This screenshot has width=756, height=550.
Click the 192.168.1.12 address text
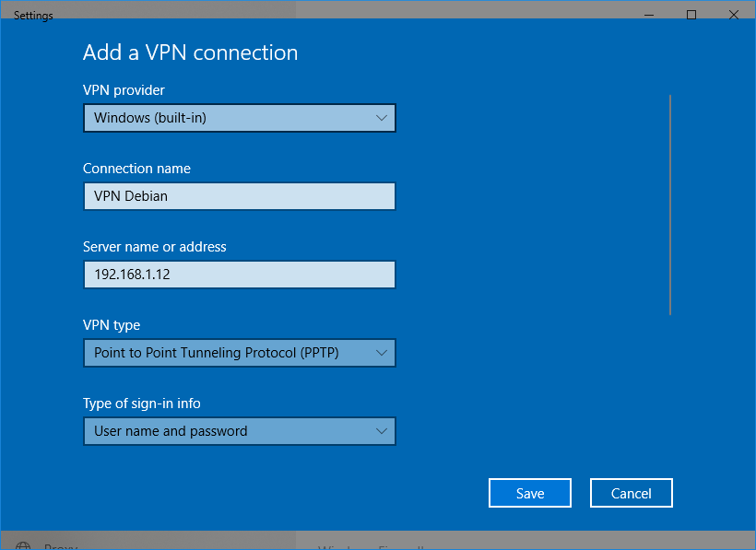point(134,275)
